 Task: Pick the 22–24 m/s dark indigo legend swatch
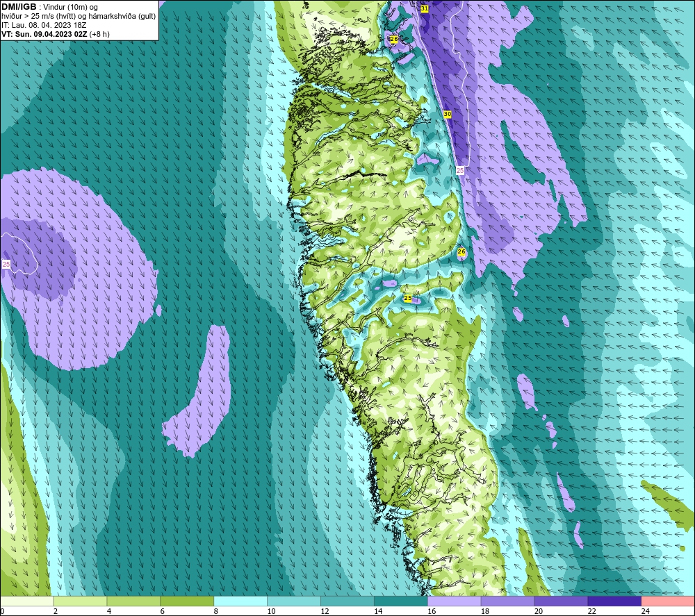[x=615, y=601]
